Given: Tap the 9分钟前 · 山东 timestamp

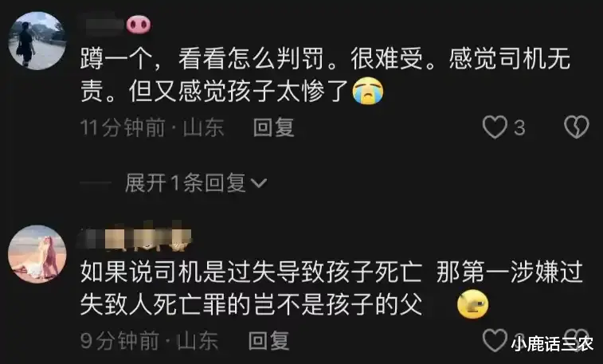Looking at the screenshot, I should click(149, 341).
